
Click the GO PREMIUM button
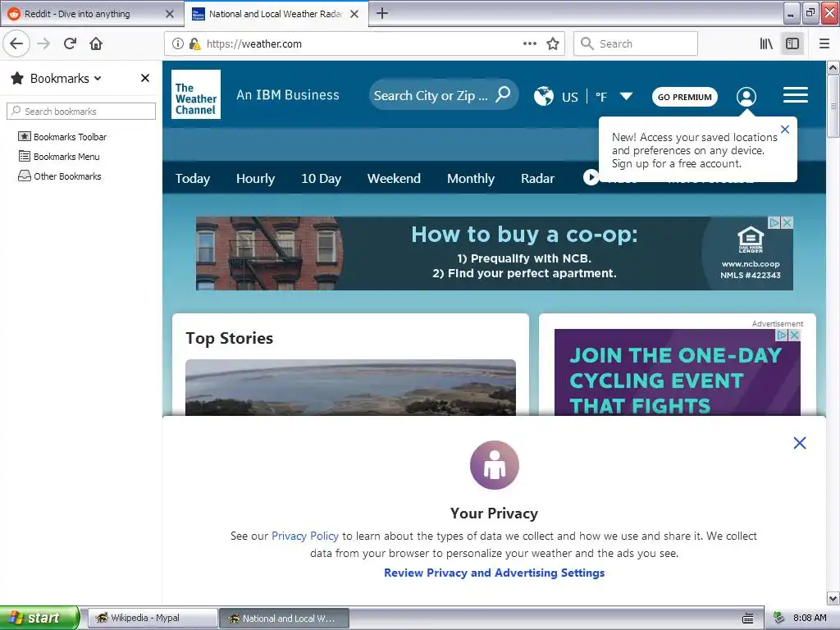(685, 97)
